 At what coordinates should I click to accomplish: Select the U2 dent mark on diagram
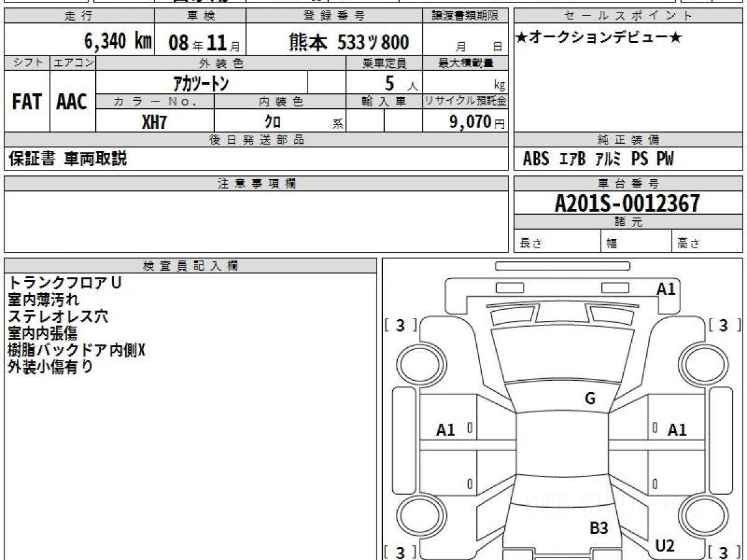665,546
